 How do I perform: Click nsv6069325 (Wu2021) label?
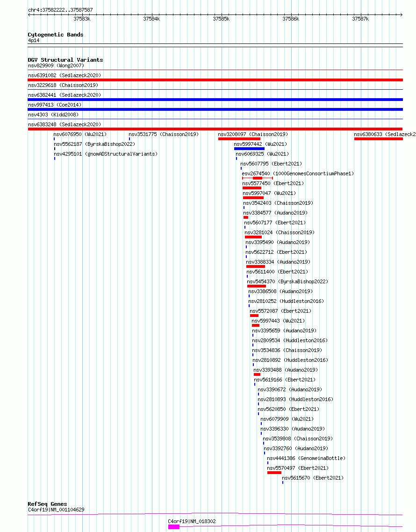[262, 154]
